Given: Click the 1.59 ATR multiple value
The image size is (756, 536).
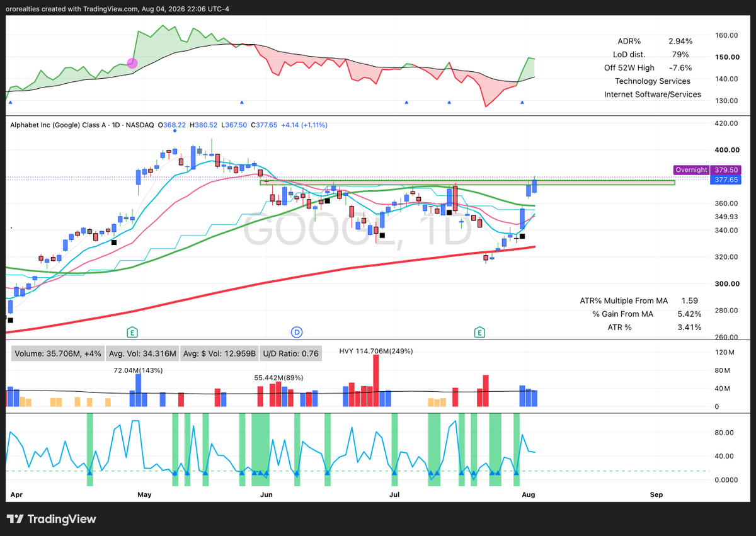Looking at the screenshot, I should pos(690,301).
